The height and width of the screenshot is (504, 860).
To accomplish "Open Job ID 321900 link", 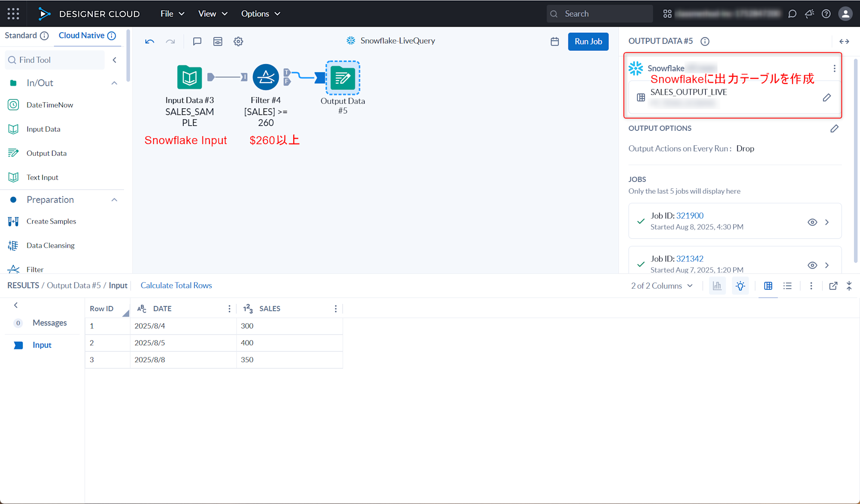I will pos(690,216).
